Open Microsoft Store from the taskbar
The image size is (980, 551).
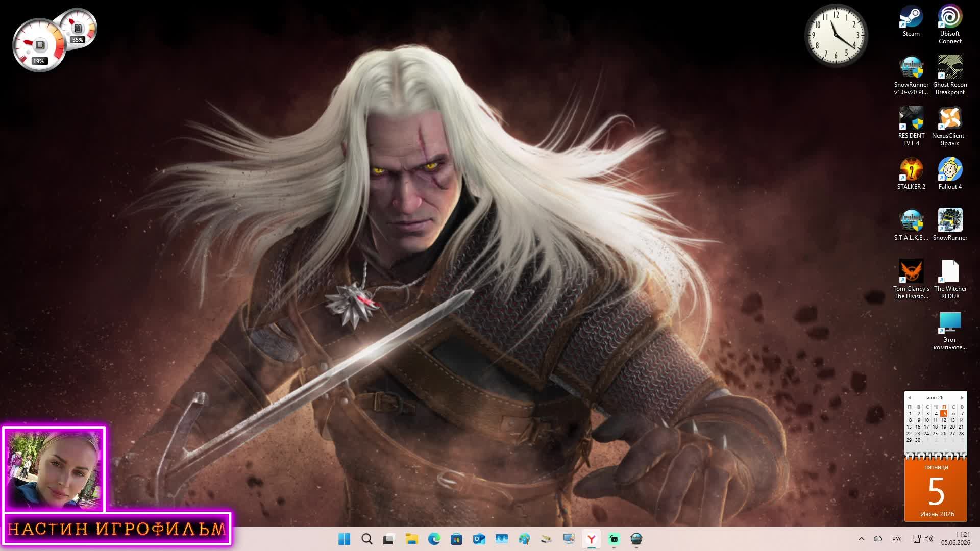(x=456, y=539)
